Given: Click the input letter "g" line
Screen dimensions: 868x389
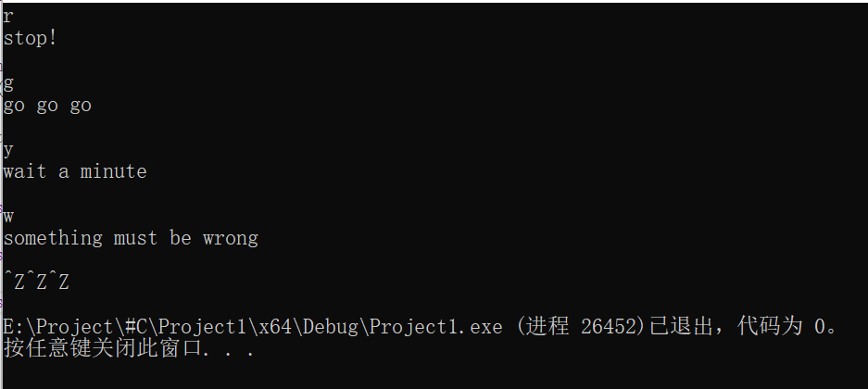Looking at the screenshot, I should pyautogui.click(x=8, y=83).
